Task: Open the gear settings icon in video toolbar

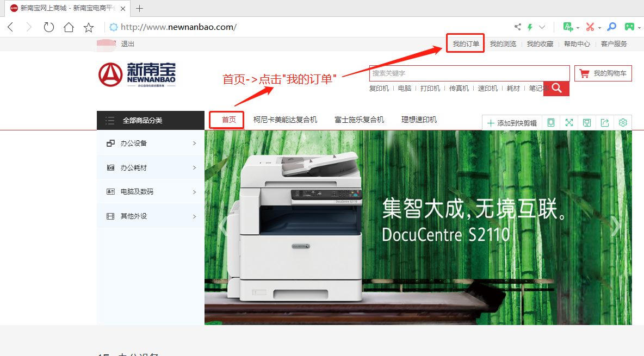Action: [x=623, y=123]
